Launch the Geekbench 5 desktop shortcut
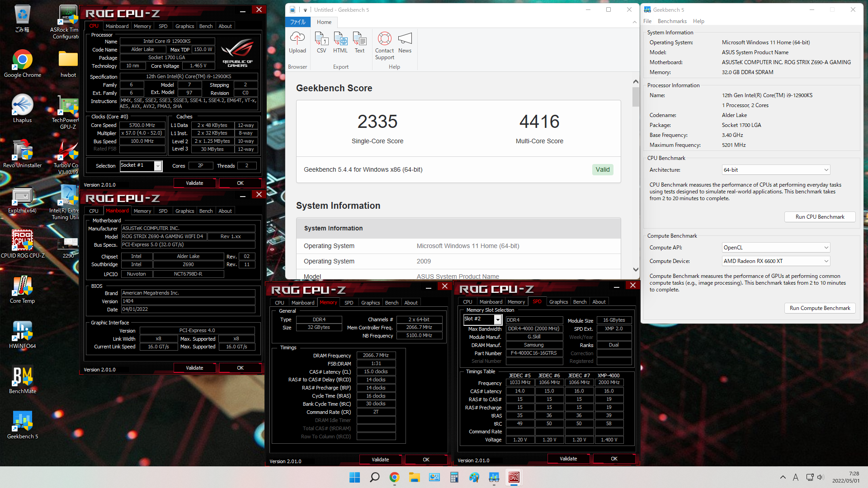Screen dimensions: 868x488 (23, 425)
